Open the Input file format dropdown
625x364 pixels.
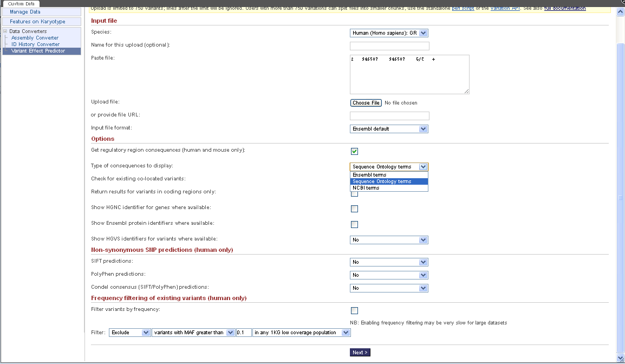point(389,129)
